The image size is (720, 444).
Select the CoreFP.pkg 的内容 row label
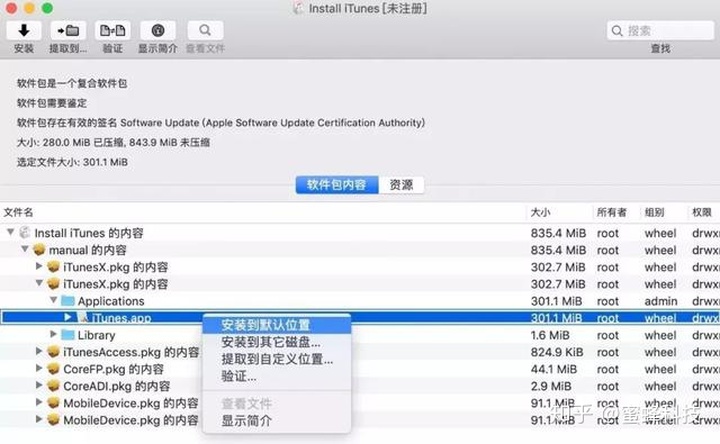pos(113,369)
